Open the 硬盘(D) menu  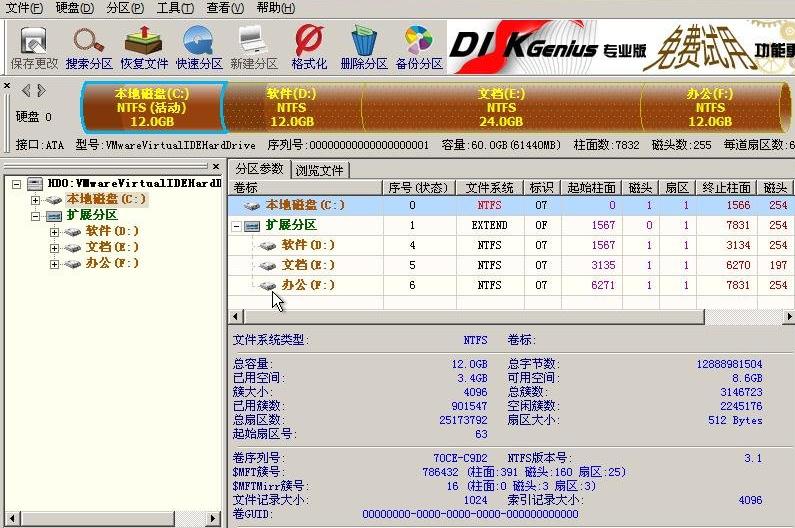pyautogui.click(x=74, y=8)
